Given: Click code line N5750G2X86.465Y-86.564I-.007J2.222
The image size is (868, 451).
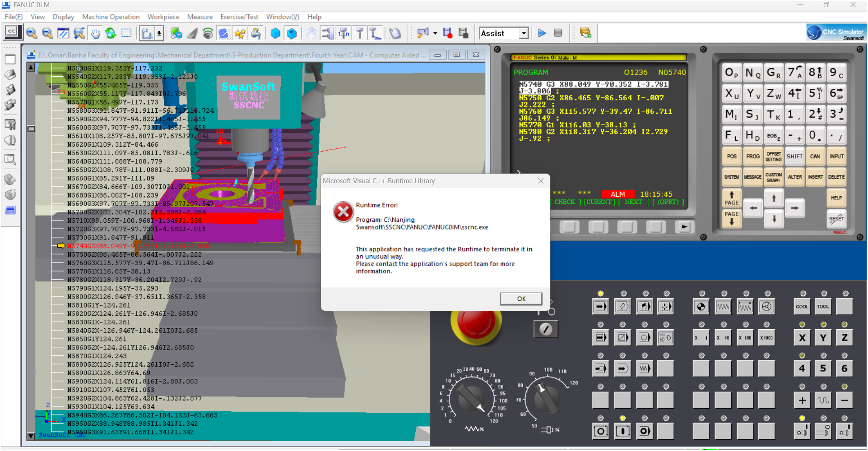Looking at the screenshot, I should click(135, 254).
